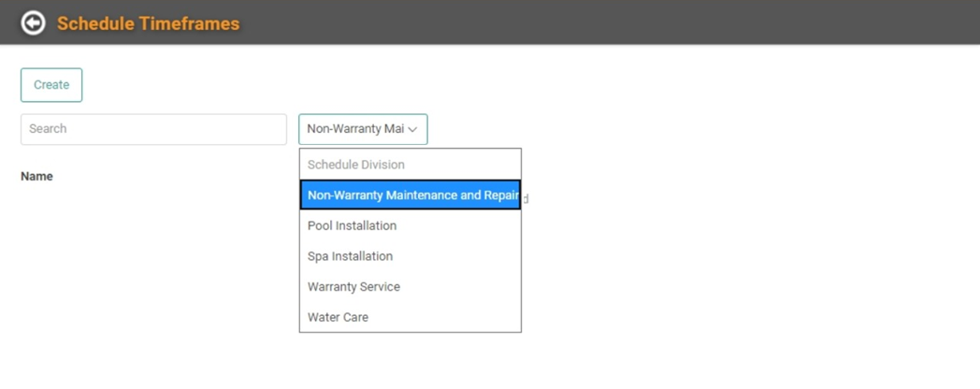Image resolution: width=980 pixels, height=389 pixels.
Task: Click the dark header bar beside the title
Action: pyautogui.click(x=608, y=23)
